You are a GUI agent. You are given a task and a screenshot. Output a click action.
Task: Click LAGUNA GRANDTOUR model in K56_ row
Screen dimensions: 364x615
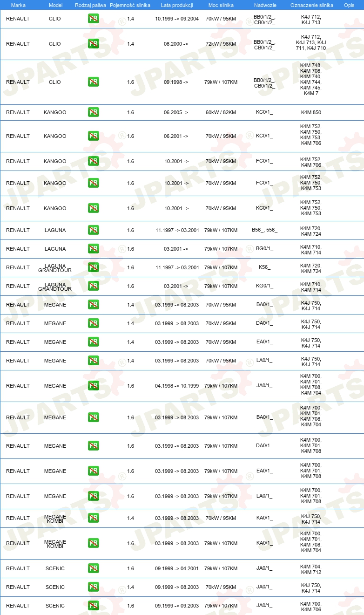click(x=55, y=269)
